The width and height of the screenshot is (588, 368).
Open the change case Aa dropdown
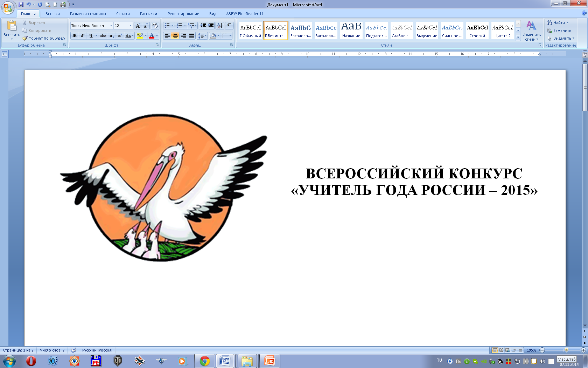pos(129,36)
